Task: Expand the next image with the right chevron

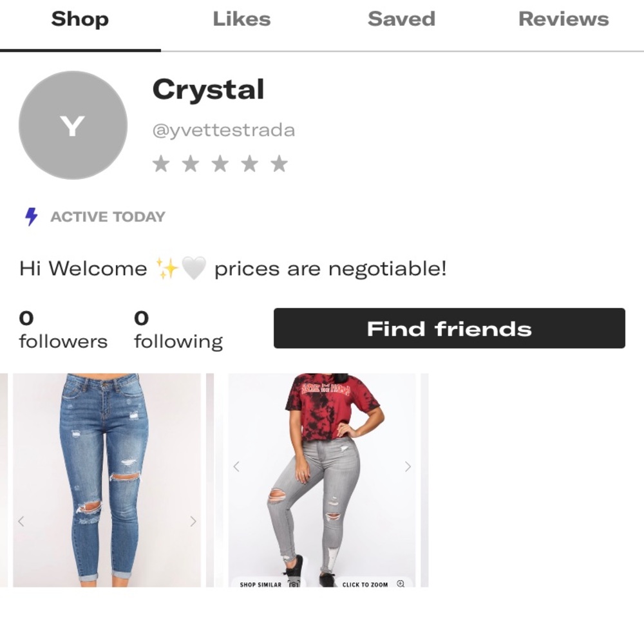Action: tap(408, 466)
